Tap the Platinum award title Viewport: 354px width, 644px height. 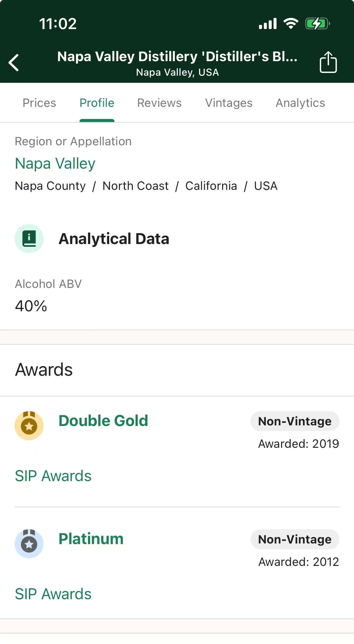pos(91,539)
